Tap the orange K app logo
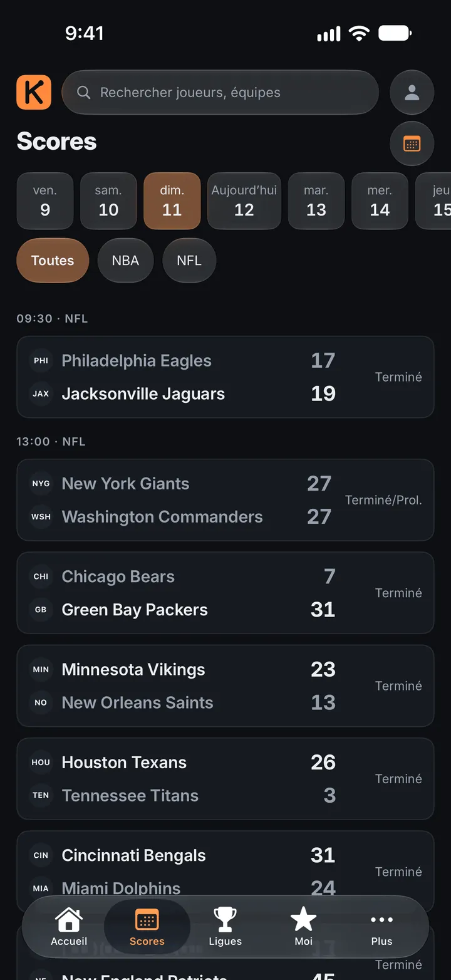This screenshot has height=980, width=451. 34,92
